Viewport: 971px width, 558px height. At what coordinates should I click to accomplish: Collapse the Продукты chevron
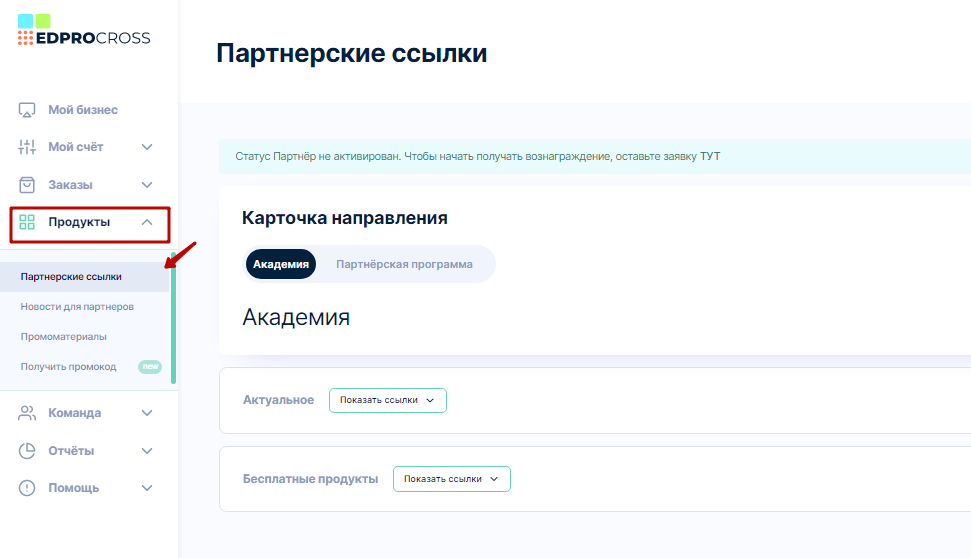[147, 222]
